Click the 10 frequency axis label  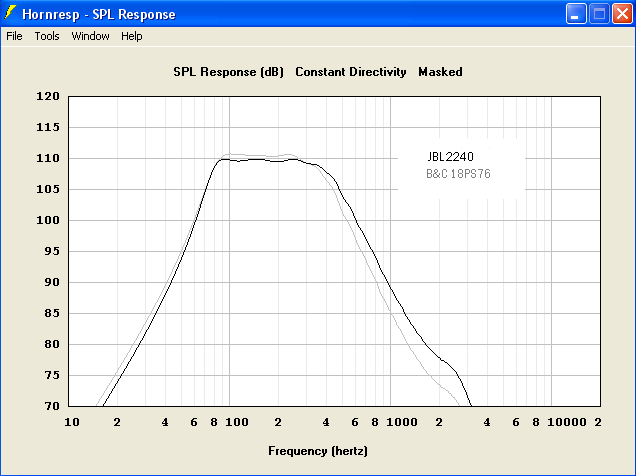coord(72,422)
